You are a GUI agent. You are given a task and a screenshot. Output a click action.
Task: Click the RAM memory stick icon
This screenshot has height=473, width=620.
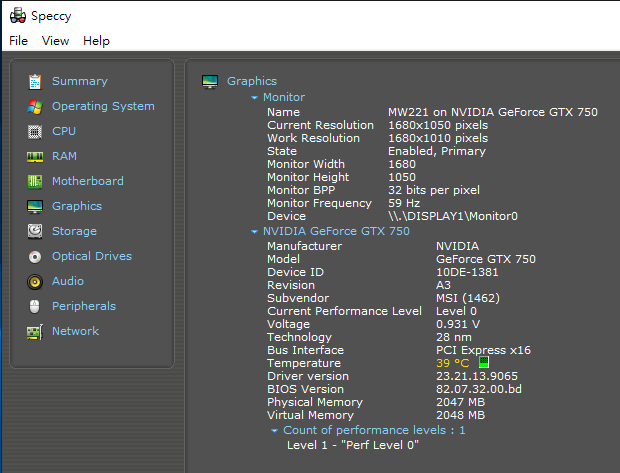point(35,157)
